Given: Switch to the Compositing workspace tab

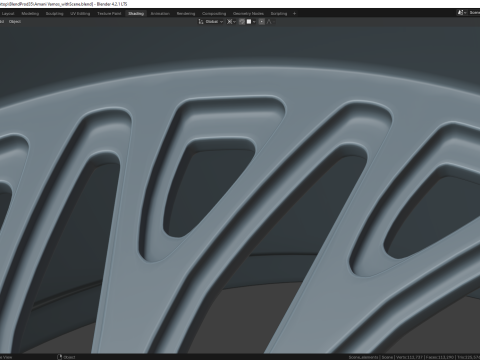Looking at the screenshot, I should 214,14.
